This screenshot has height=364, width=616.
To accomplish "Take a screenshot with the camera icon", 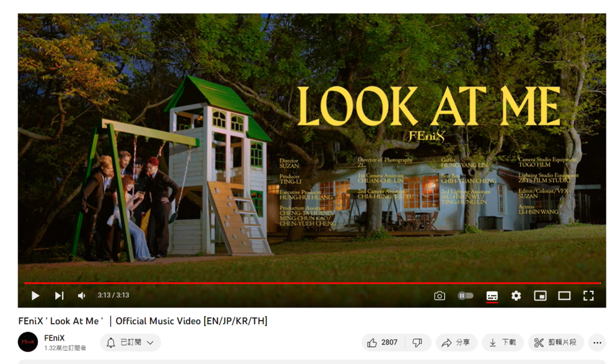I will [440, 295].
